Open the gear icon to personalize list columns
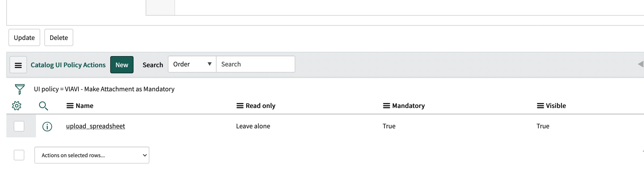This screenshot has width=644, height=172. [17, 105]
